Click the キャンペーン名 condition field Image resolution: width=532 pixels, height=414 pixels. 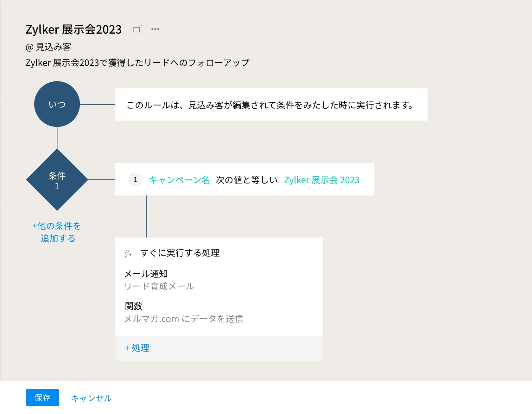[180, 180]
